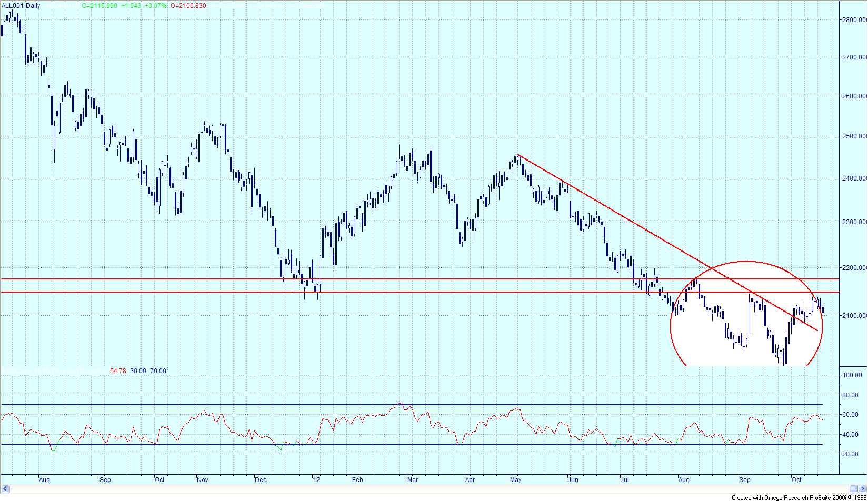Click the O=2106.830 open value
Viewport: 868px width, 501px height.
(x=188, y=6)
